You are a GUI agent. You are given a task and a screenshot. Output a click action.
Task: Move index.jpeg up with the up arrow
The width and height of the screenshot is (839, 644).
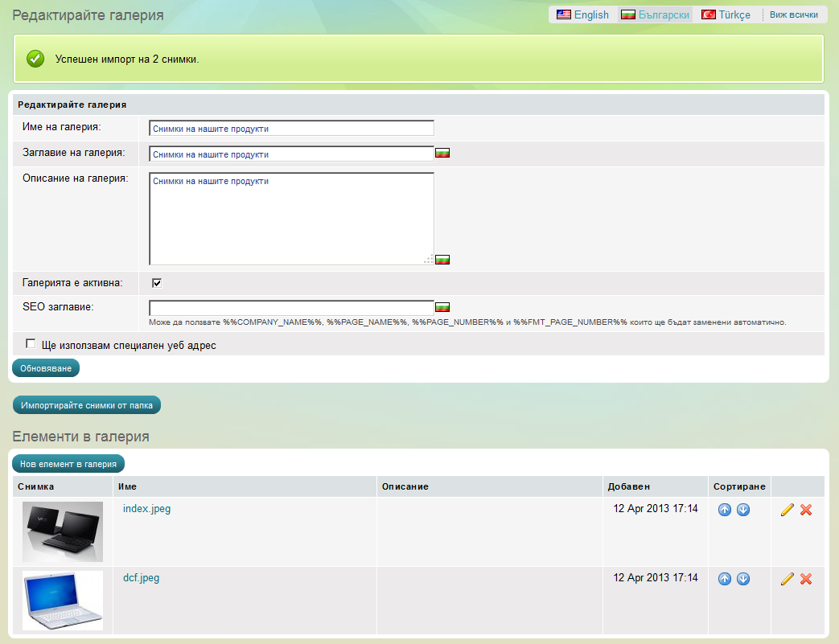[x=725, y=510]
